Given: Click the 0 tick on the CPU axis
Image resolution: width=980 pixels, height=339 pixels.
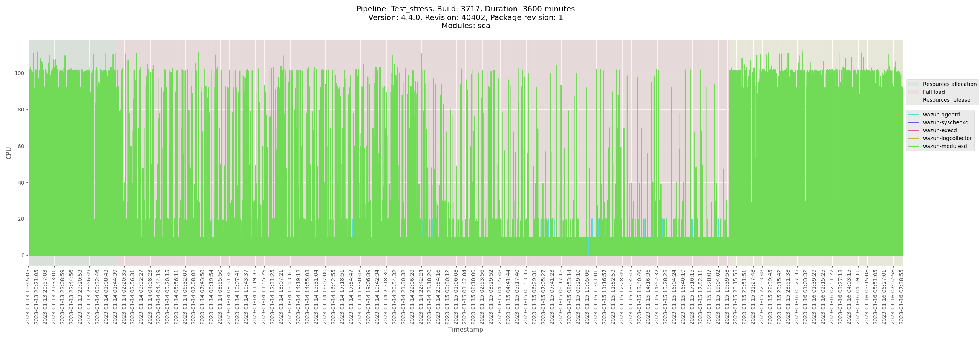Looking at the screenshot, I should [x=23, y=256].
